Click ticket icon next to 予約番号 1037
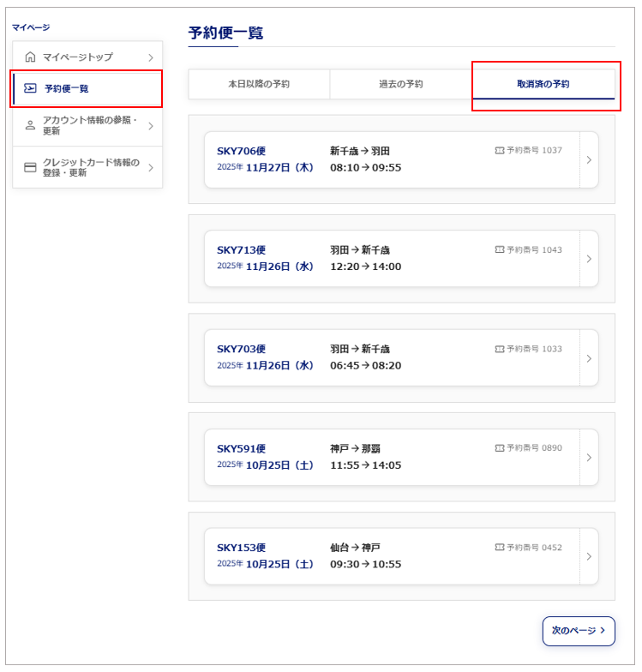This screenshot has width=642, height=672. pyautogui.click(x=499, y=151)
